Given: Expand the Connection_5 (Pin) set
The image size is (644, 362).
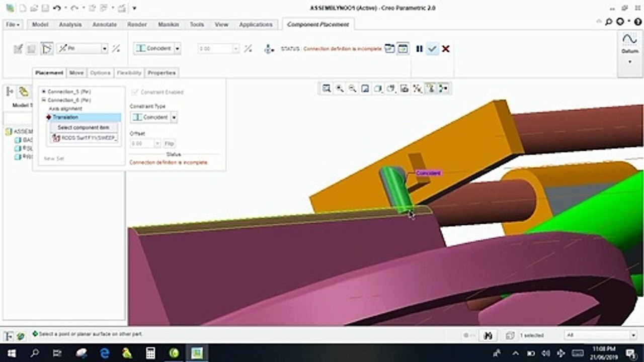Looking at the screenshot, I should pyautogui.click(x=44, y=92).
